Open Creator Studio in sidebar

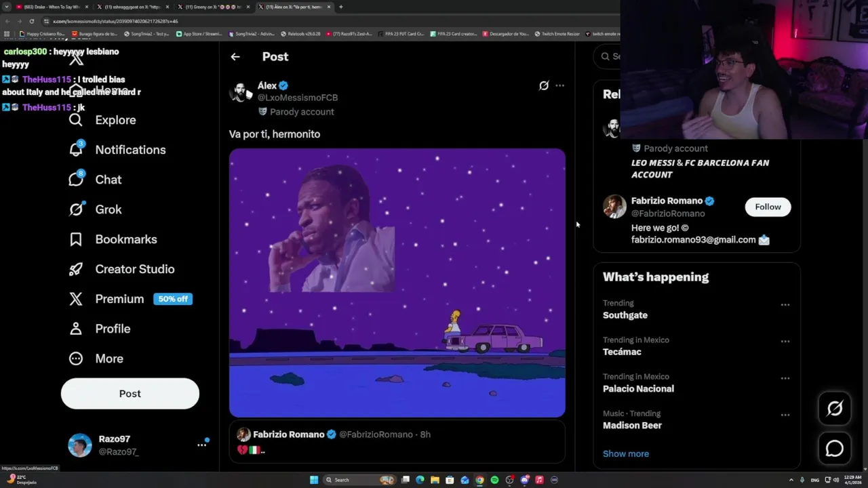pyautogui.click(x=121, y=269)
